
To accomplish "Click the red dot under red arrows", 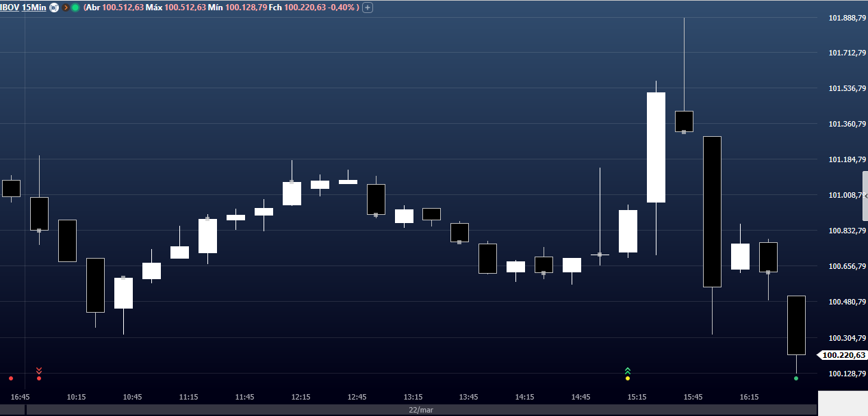I will tap(39, 378).
